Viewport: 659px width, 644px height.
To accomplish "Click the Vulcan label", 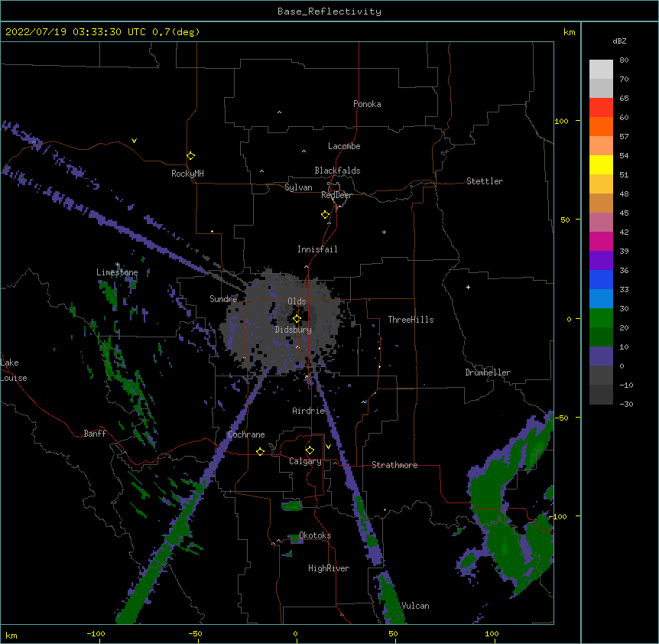I will 415,606.
